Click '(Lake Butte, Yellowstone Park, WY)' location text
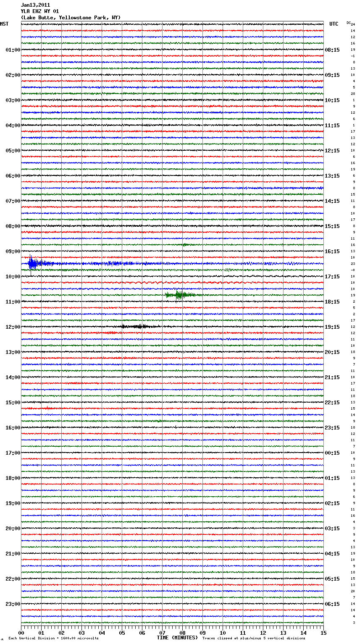Screen dimensions: 357x644 click(71, 18)
